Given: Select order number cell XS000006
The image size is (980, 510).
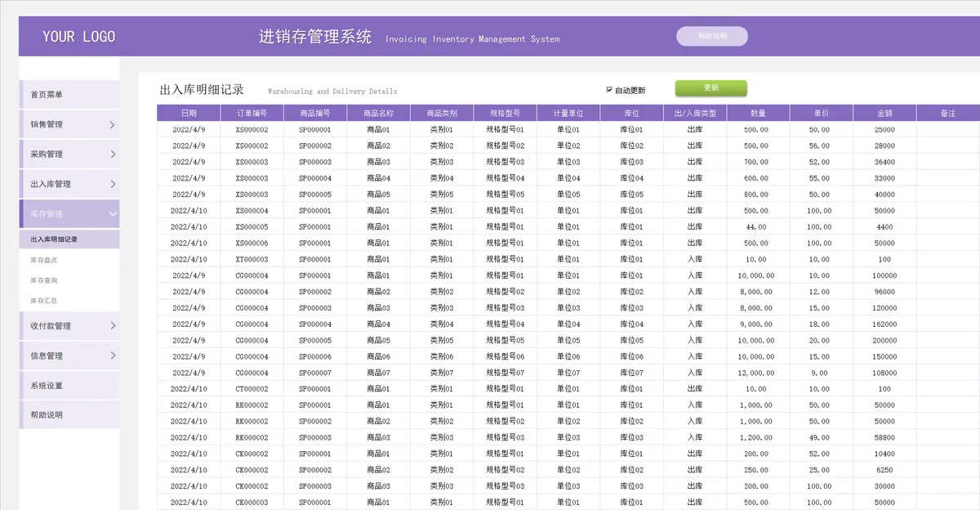Looking at the screenshot, I should [252, 244].
